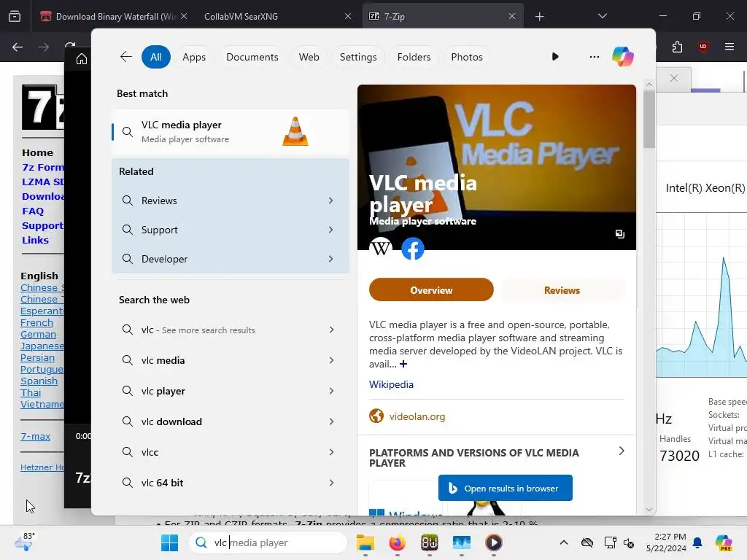
Task: Switch to the Apps search filter
Action: tap(194, 57)
